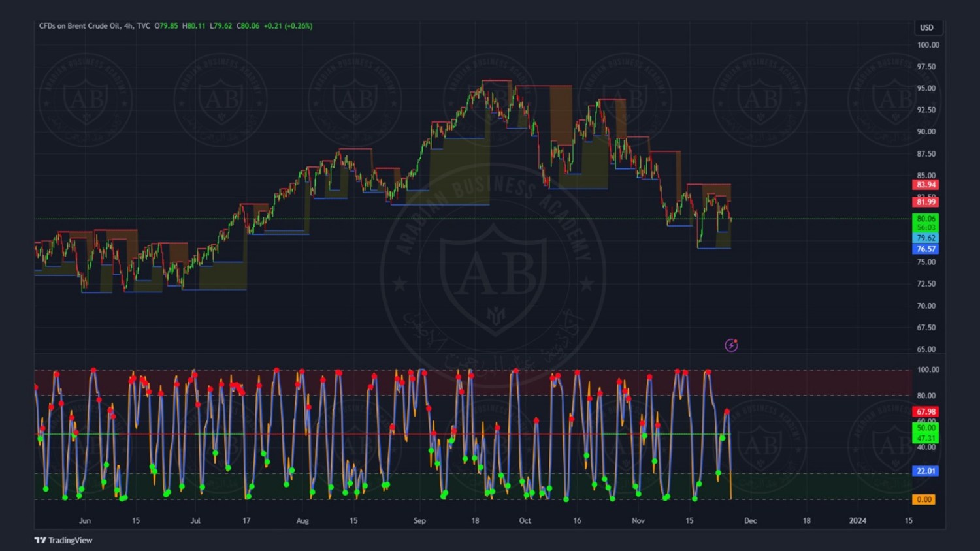Click the blue 76.57 price label
The width and height of the screenshot is (980, 551).
[x=925, y=249]
